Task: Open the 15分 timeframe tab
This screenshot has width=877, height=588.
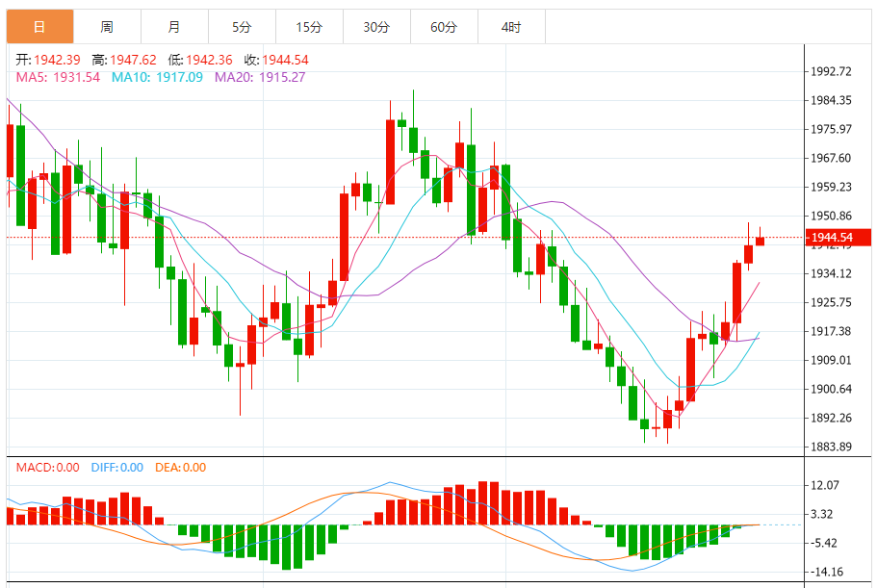Action: point(309,26)
